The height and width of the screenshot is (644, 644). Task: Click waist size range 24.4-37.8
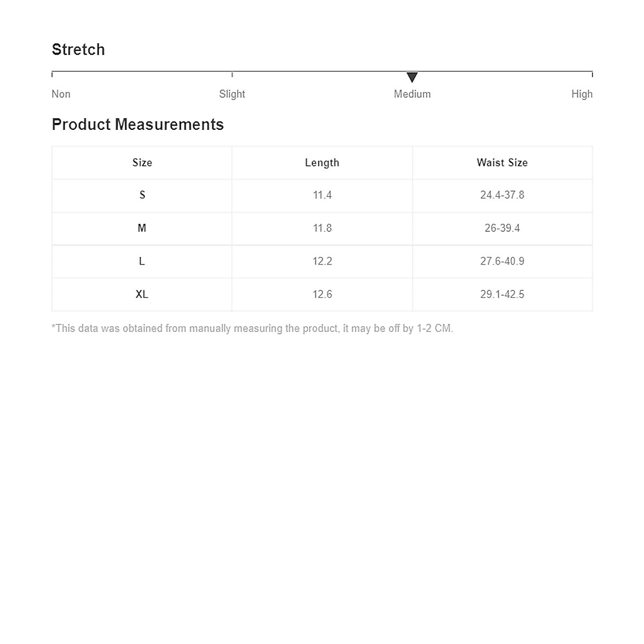pyautogui.click(x=502, y=195)
